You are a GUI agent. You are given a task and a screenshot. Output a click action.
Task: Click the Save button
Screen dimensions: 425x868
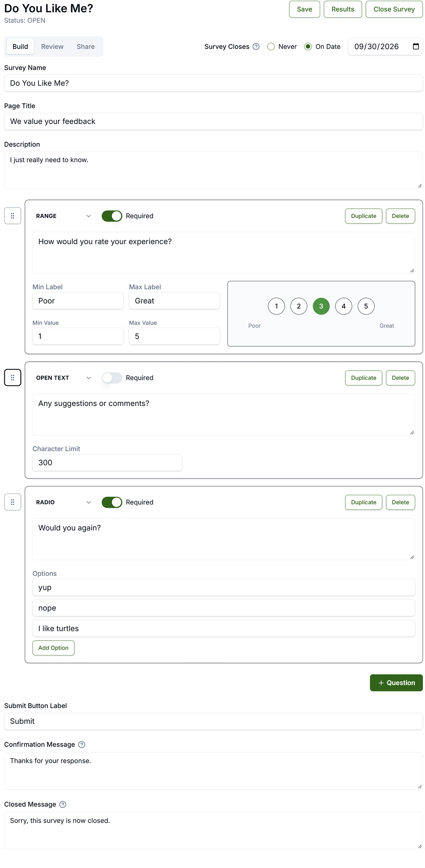click(x=305, y=9)
